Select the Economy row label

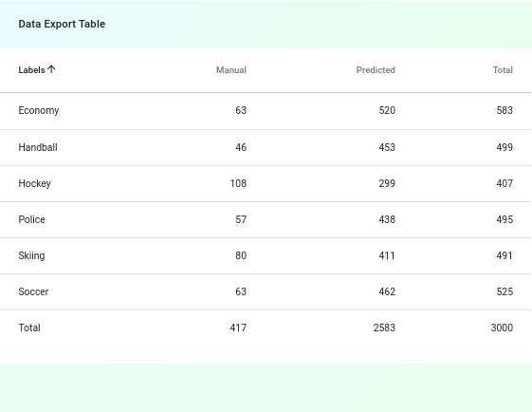point(39,110)
